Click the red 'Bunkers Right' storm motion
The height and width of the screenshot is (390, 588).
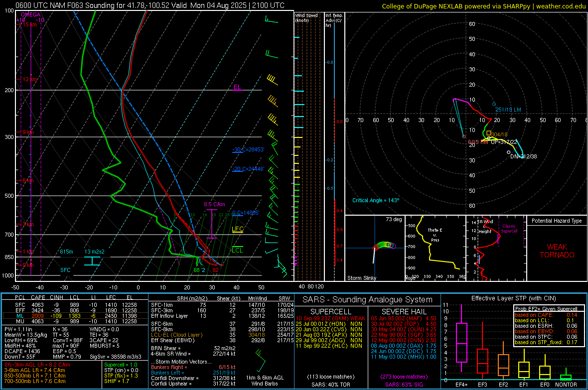pyautogui.click(x=193, y=367)
